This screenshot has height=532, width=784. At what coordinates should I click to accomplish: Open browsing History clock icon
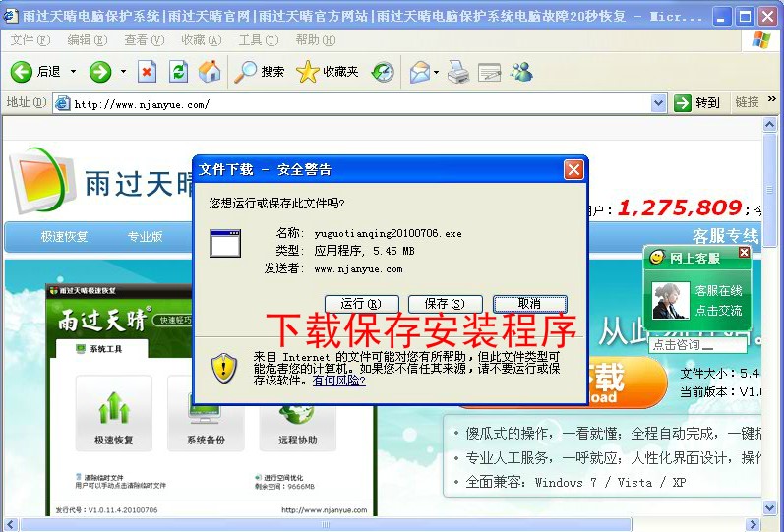coord(383,72)
